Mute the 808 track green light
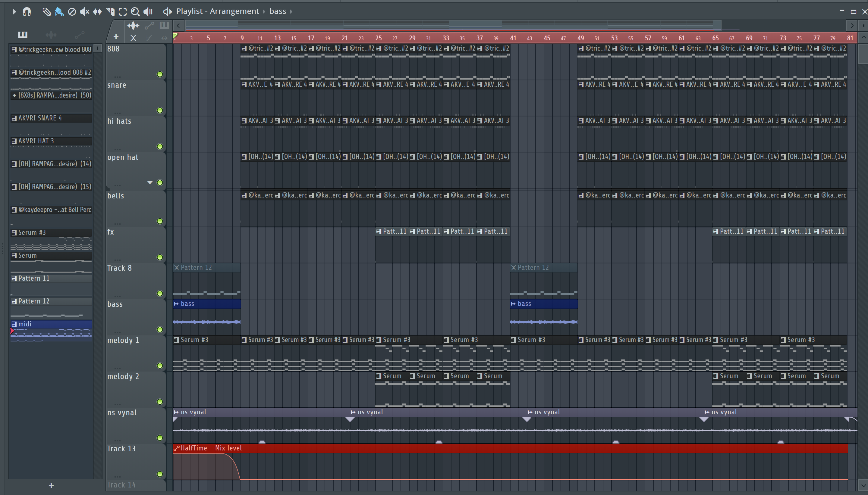The height and width of the screenshot is (495, 868). (x=159, y=74)
